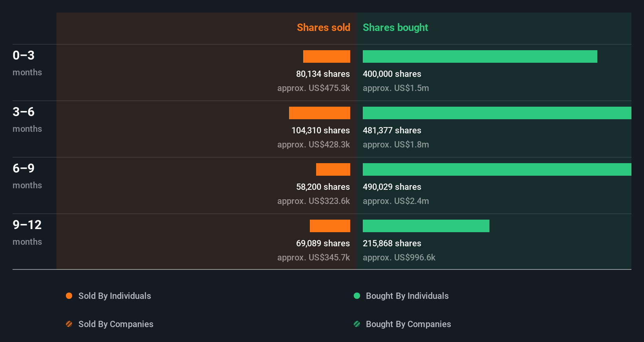Select the Bought By Individuals legend label
This screenshot has height=342, width=644.
(x=407, y=296)
